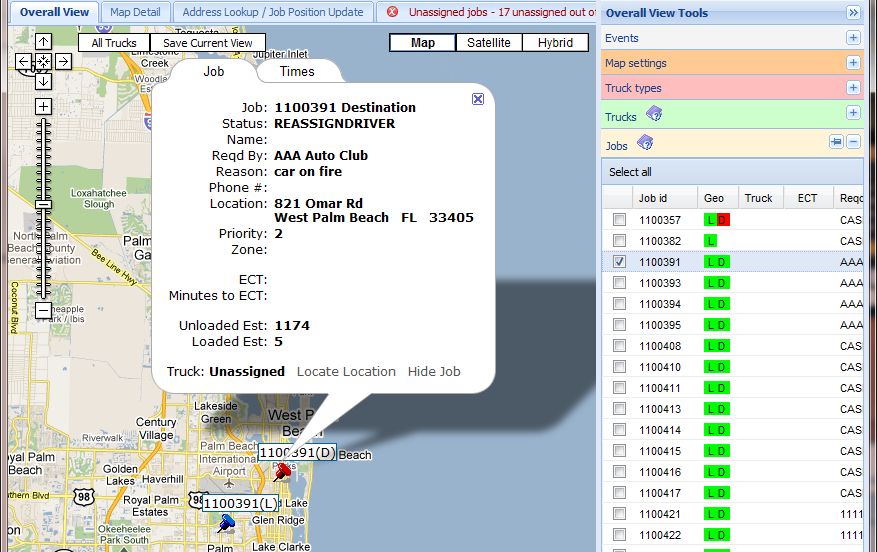
Task: Uncheck job 1100391 checkbox
Action: point(620,262)
